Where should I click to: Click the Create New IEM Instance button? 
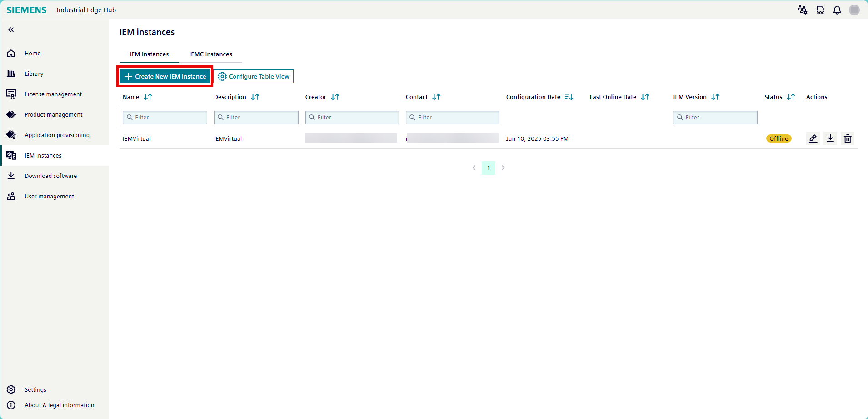[x=165, y=76]
